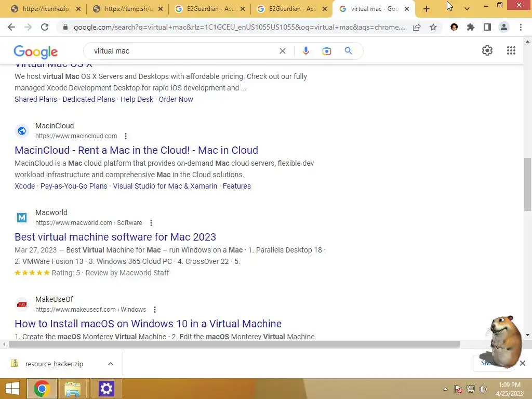The image size is (532, 399).
Task: Click the forward navigation arrow
Action: pyautogui.click(x=28, y=27)
